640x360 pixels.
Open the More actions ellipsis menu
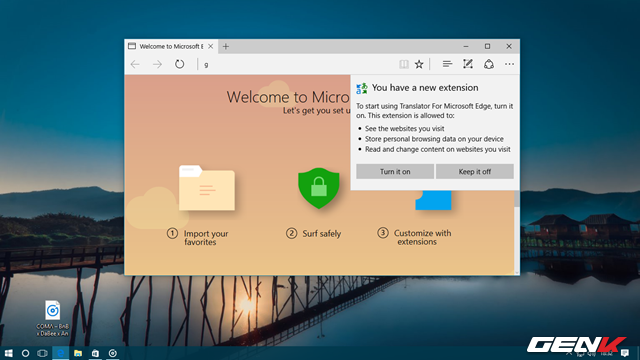click(x=509, y=64)
